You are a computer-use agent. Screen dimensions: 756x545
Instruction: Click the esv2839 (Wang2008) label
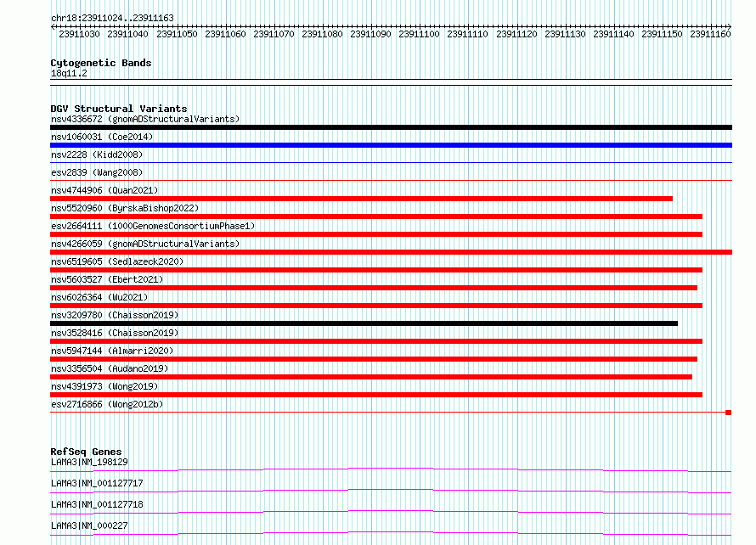pos(97,172)
